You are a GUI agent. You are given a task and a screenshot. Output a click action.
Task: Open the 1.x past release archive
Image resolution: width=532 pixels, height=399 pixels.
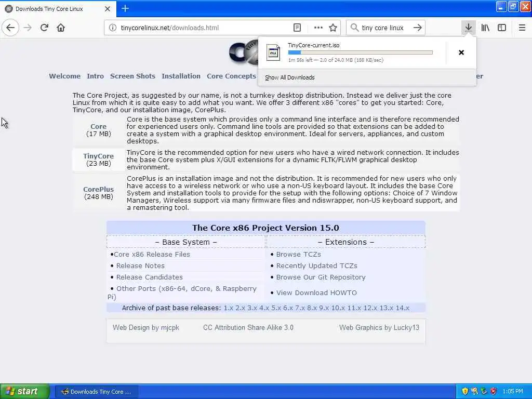tap(229, 308)
